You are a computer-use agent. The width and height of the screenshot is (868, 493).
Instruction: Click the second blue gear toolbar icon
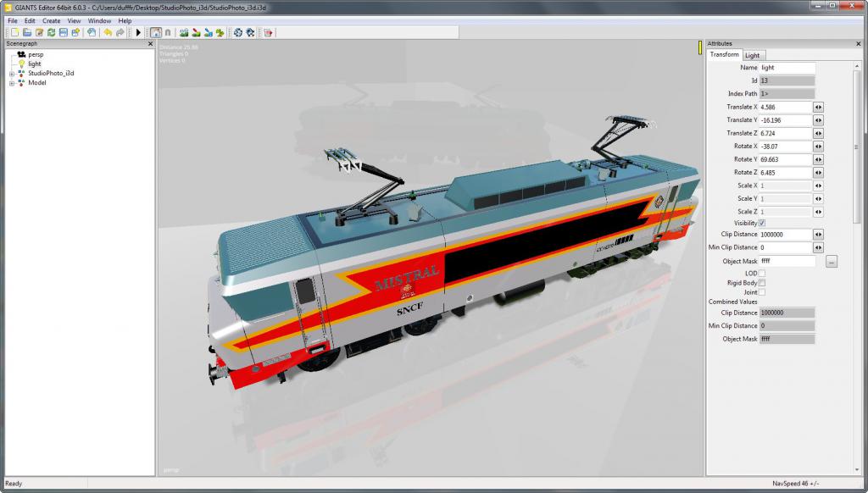tap(250, 33)
